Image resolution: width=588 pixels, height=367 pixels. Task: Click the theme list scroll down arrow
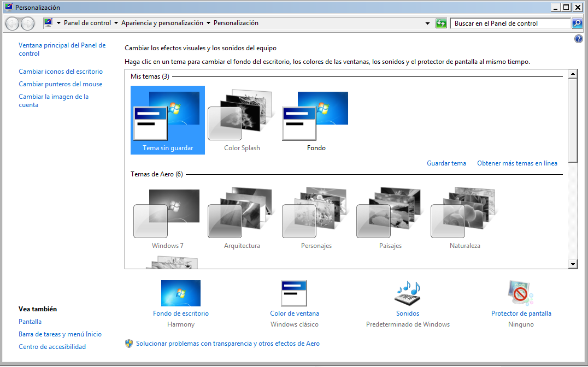[x=573, y=264]
